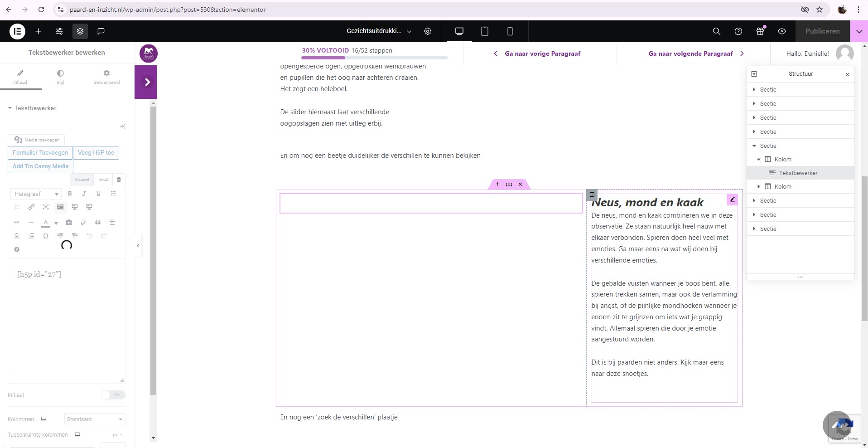Viewport: 868px width, 448px height.
Task: Switch to desktop device view
Action: tap(459, 31)
